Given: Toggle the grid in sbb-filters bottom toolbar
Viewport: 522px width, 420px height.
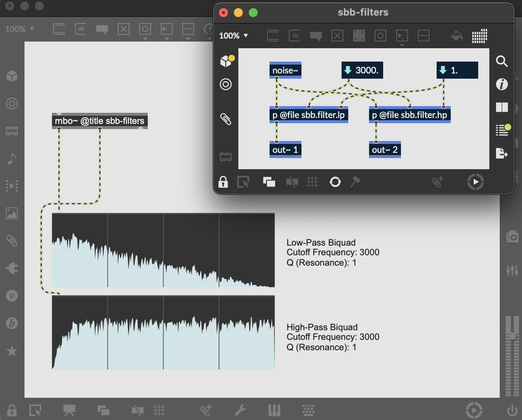Looking at the screenshot, I should coord(312,182).
